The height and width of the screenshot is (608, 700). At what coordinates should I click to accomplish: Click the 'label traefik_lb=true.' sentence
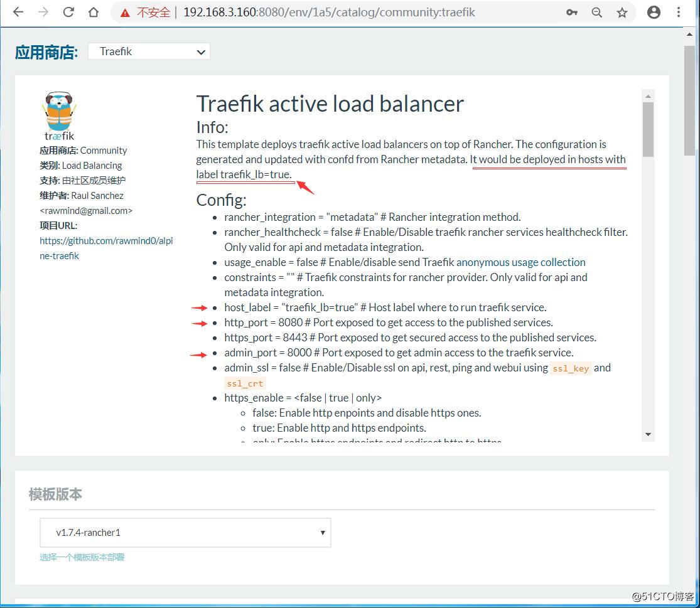244,174
